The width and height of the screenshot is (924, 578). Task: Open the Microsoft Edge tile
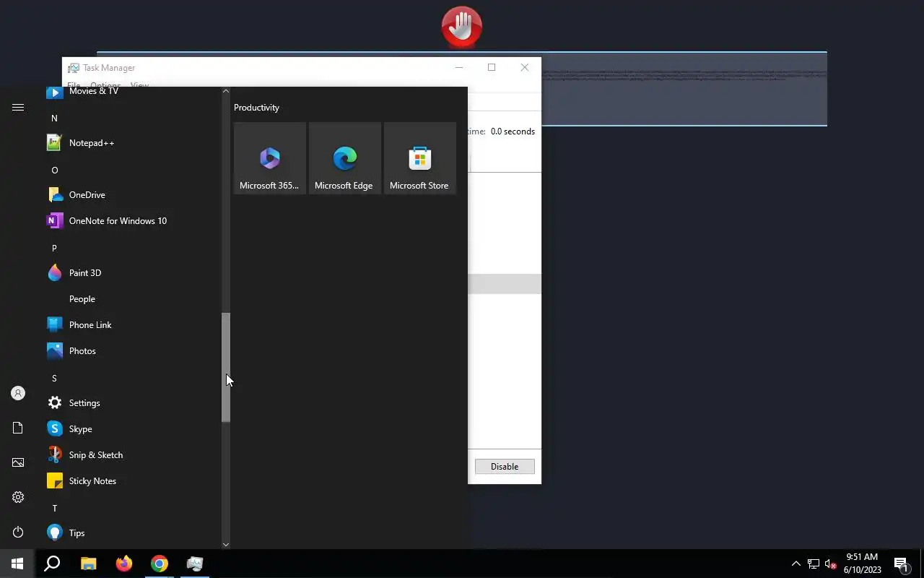pos(345,158)
